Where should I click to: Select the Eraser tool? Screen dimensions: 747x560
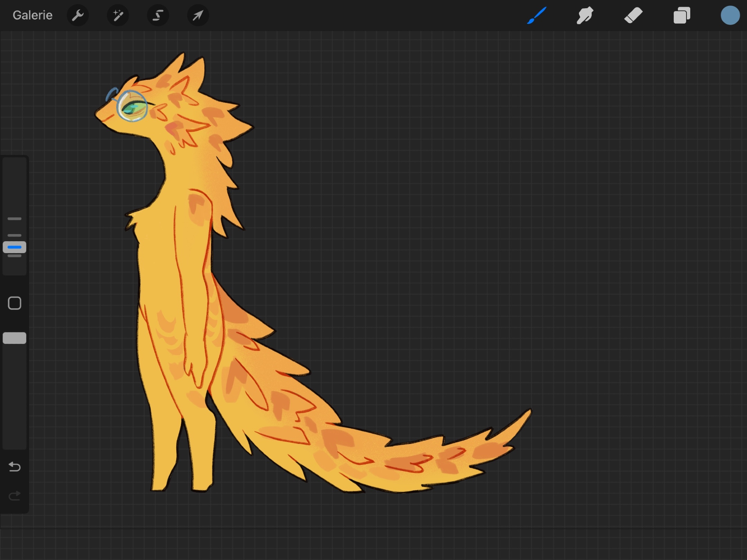[x=633, y=15]
